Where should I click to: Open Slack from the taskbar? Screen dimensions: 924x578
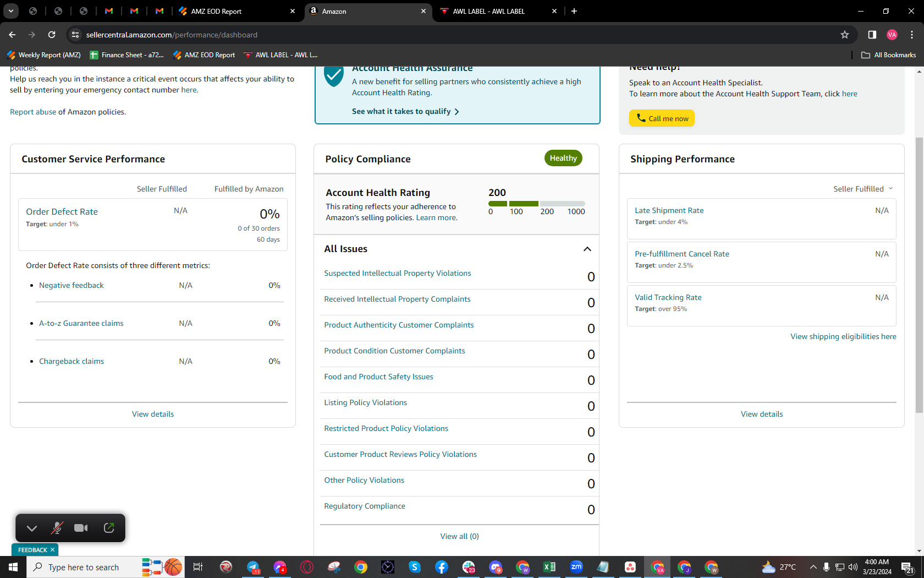469,567
